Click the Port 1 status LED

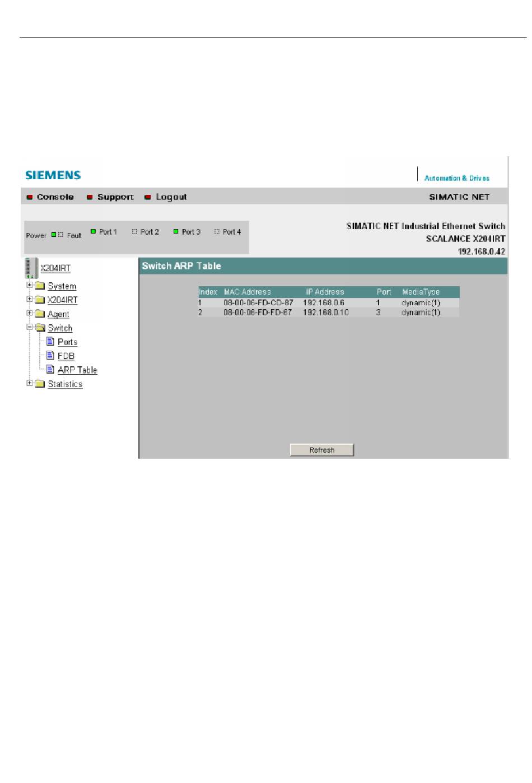coord(94,231)
